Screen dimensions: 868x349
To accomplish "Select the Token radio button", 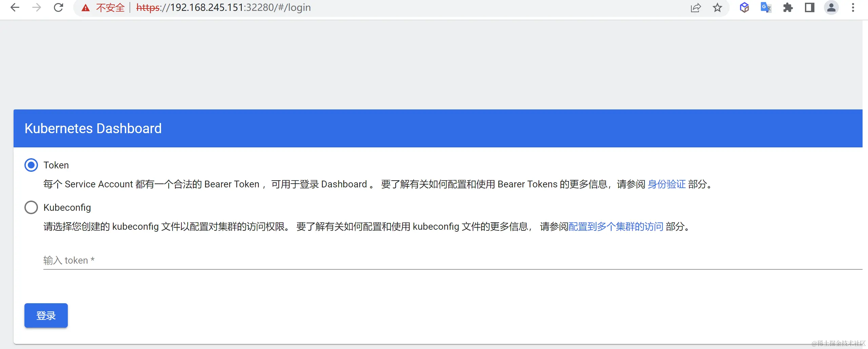I will point(31,165).
